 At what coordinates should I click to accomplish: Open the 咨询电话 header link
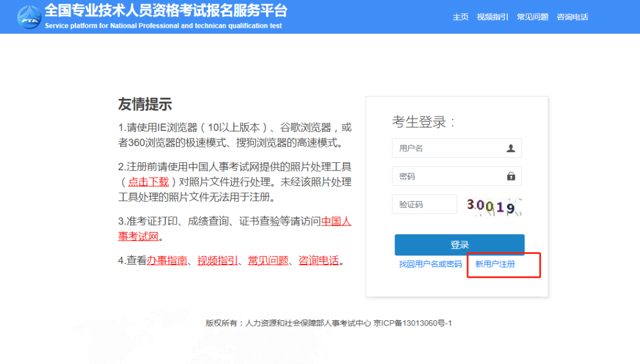coord(572,17)
